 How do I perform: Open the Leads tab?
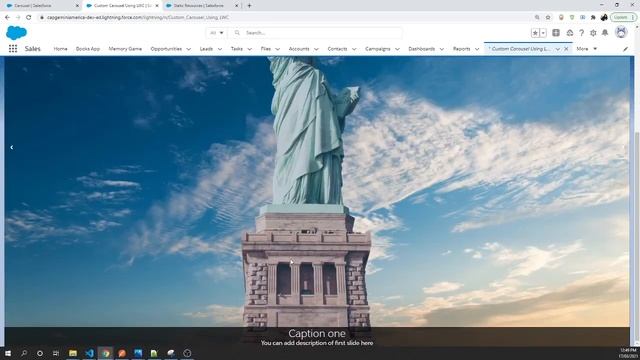click(x=206, y=49)
